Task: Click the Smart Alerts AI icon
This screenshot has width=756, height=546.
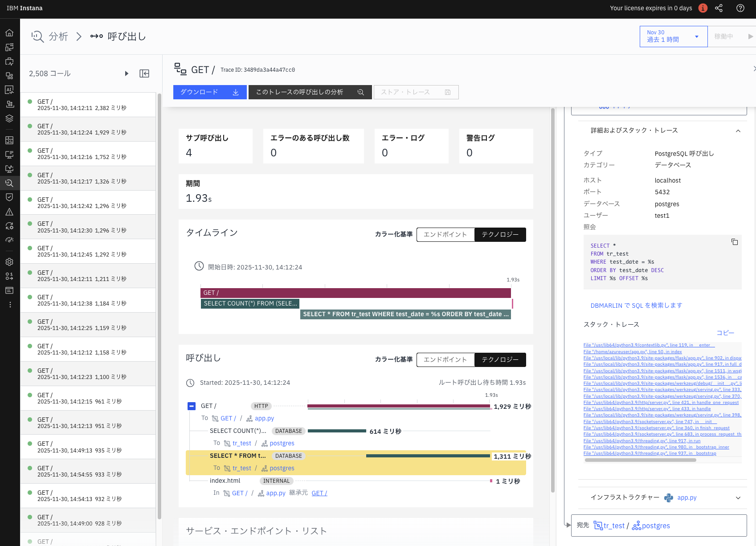Action: pyautogui.click(x=9, y=90)
